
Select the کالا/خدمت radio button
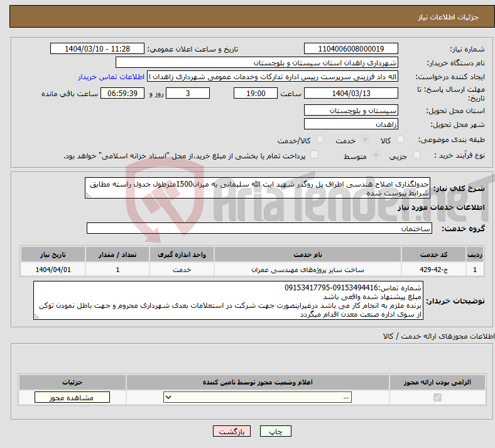(x=320, y=139)
